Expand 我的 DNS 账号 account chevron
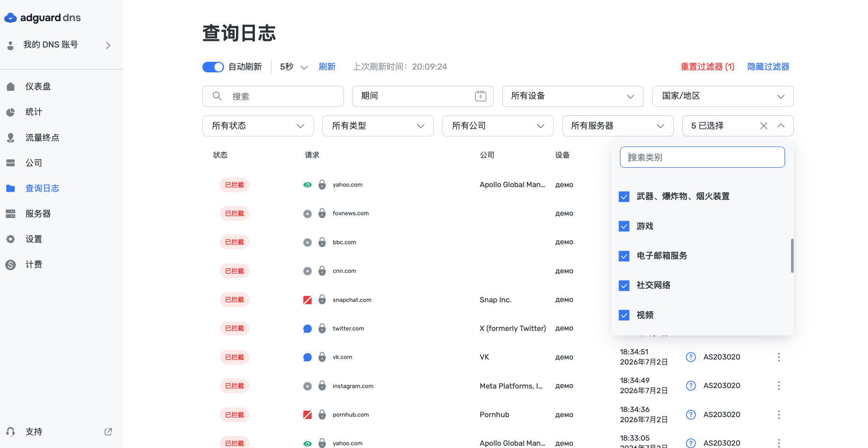Viewport: 868px width, 448px height. click(x=108, y=45)
